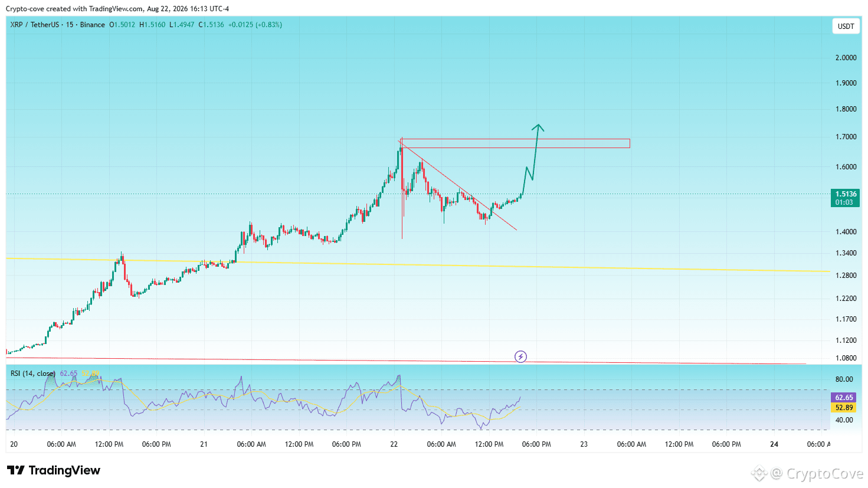Click the 2.0000 price scale label
This screenshot has width=868, height=488.
846,58
